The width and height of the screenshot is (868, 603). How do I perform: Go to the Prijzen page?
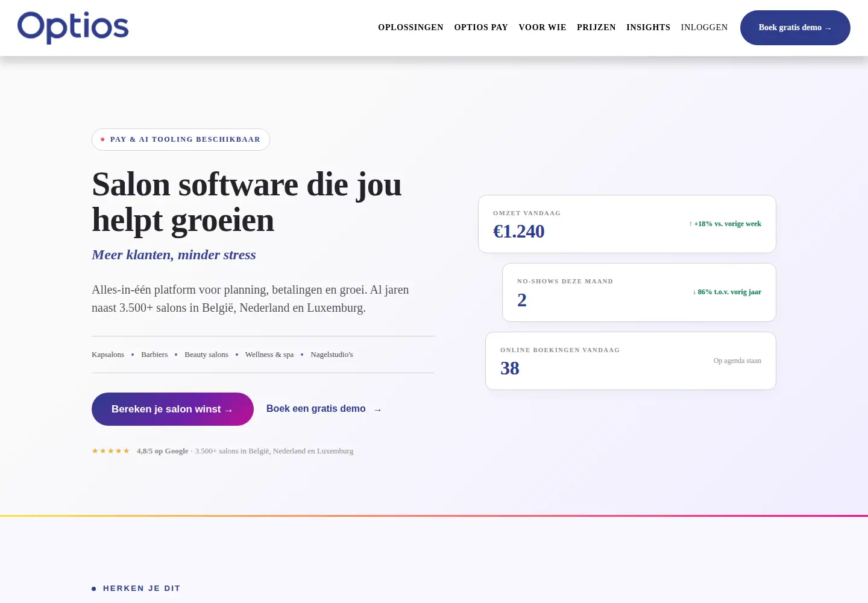point(596,27)
